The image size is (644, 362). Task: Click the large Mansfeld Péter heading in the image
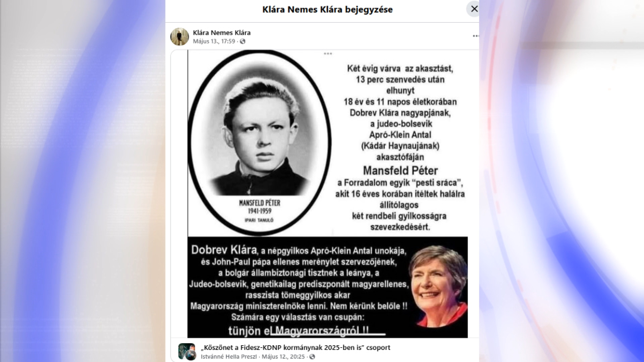click(400, 171)
